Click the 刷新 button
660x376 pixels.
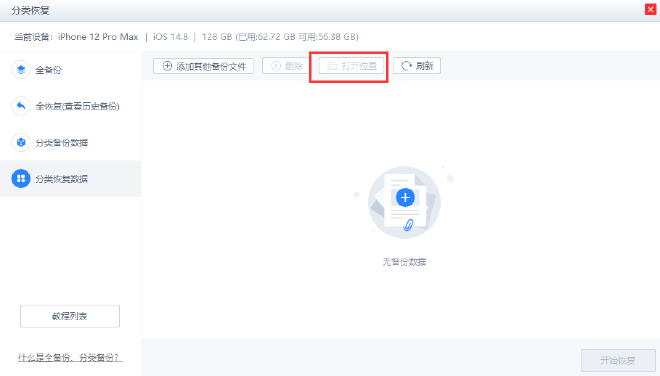417,66
